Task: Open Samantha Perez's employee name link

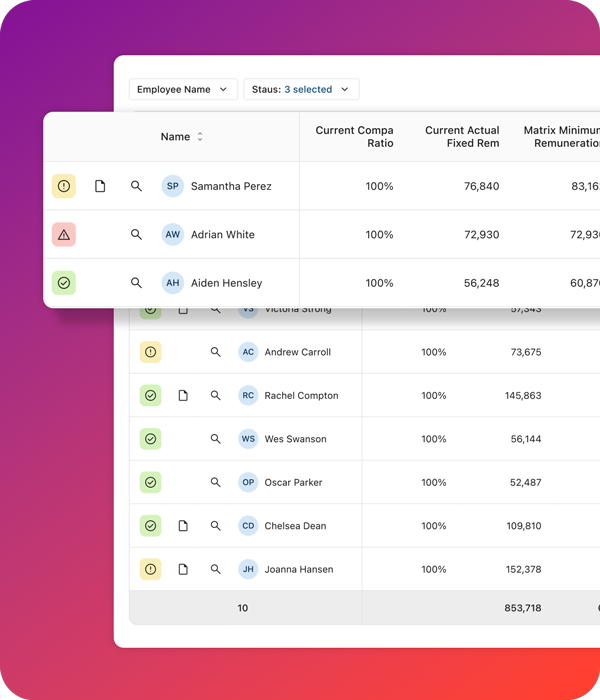Action: point(231,186)
